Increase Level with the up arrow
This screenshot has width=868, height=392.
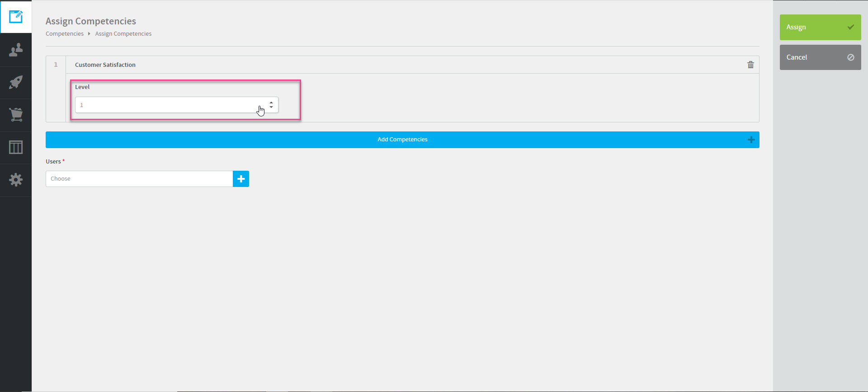click(x=271, y=103)
